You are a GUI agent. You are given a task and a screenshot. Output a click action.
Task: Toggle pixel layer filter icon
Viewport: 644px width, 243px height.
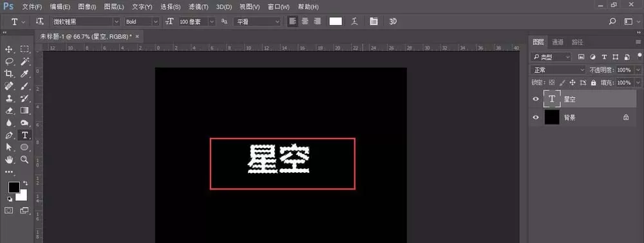[x=581, y=57]
